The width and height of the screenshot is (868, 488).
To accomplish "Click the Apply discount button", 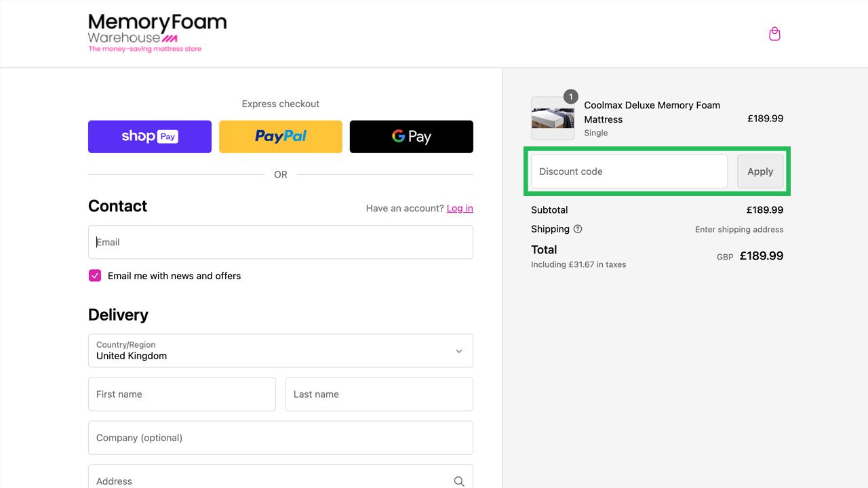I will click(760, 171).
